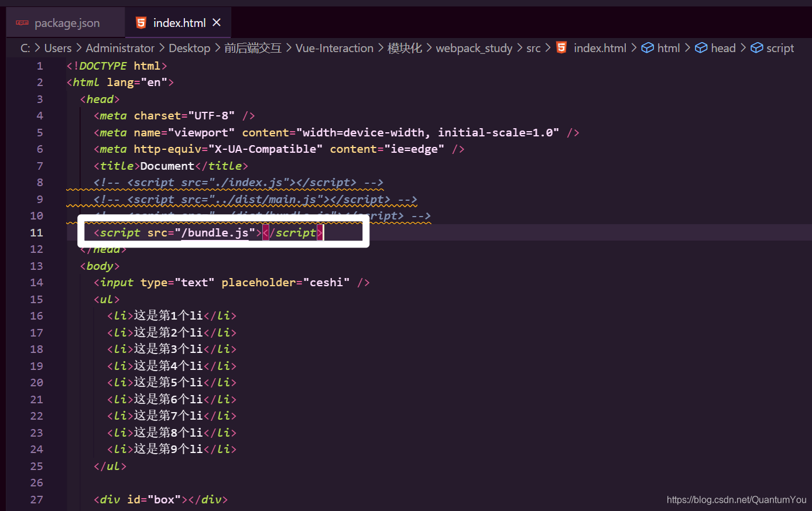Switch to the package.json tab
The image size is (812, 511).
(x=66, y=23)
